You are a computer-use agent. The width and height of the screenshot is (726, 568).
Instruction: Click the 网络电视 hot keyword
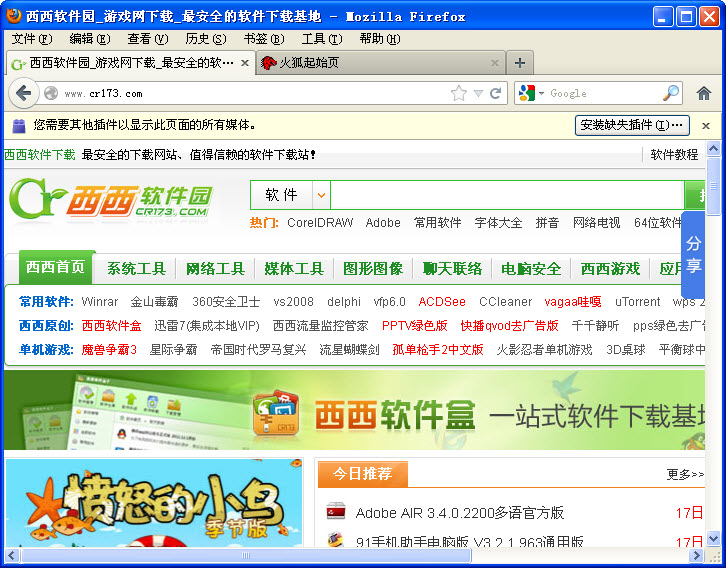tap(596, 223)
